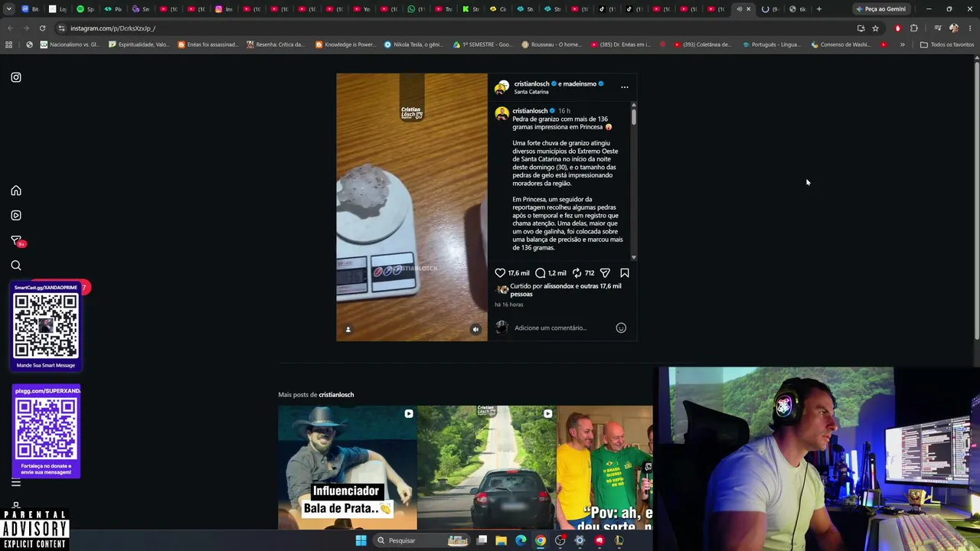The width and height of the screenshot is (980, 551).
Task: Open a new browser tab with plus
Action: [x=819, y=9]
